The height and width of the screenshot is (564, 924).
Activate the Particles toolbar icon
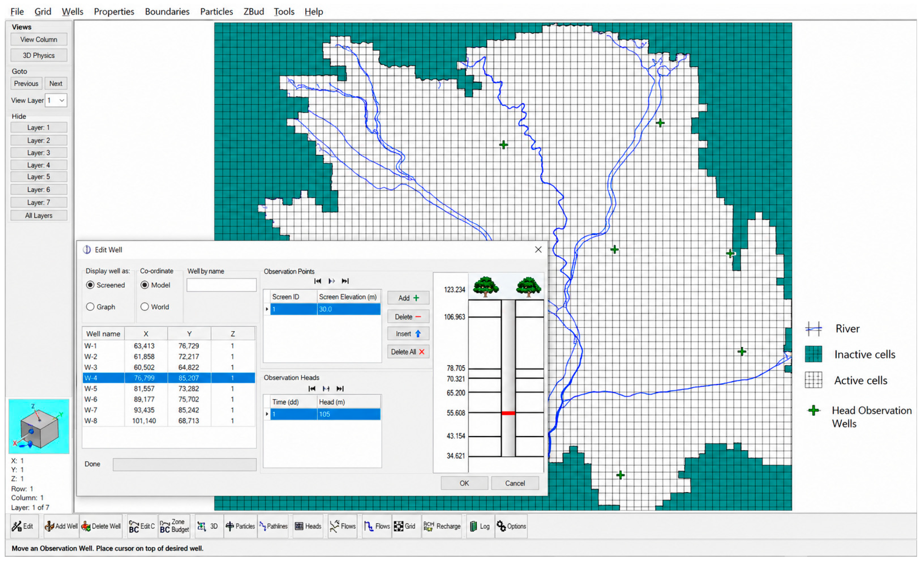click(x=240, y=526)
